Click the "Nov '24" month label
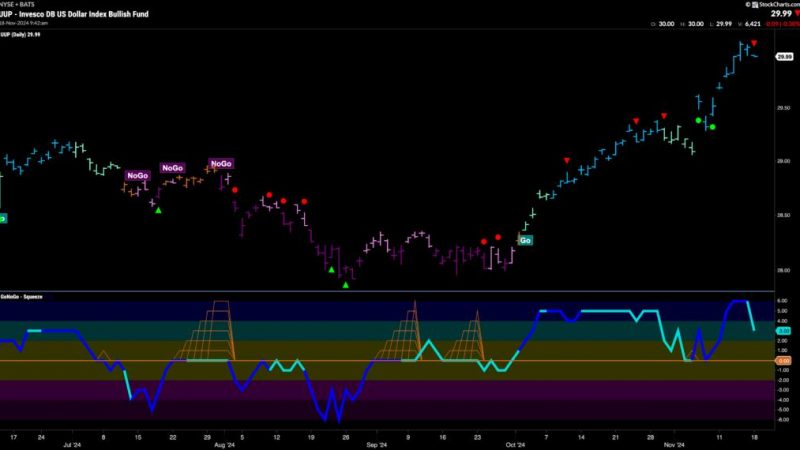The image size is (800, 450). 674,445
